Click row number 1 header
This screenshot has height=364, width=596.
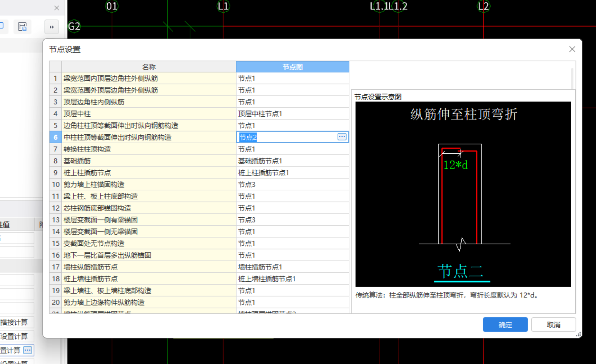[x=55, y=78]
